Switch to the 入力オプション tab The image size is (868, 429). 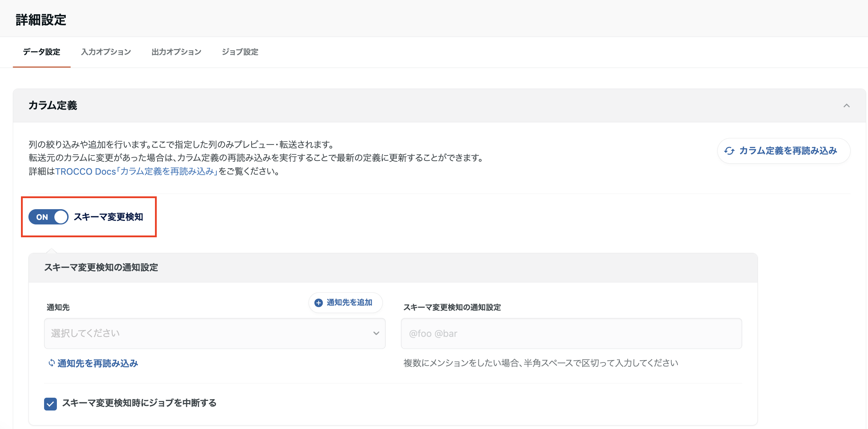click(106, 52)
